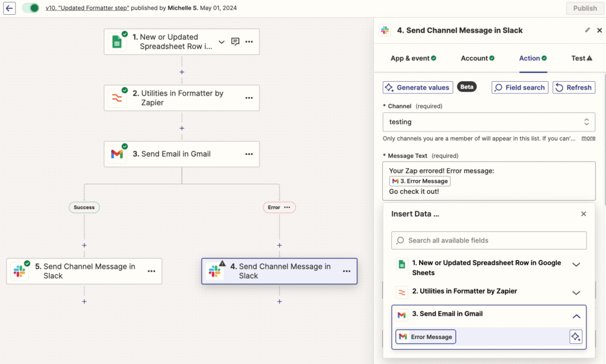The width and height of the screenshot is (606, 364).
Task: Click the back arrow at top left
Action: [x=9, y=8]
